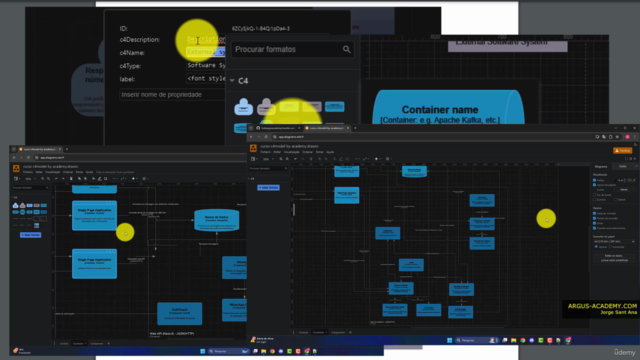Enable the Sombra checkbox
The width and height of the screenshot is (640, 360).
594,200
